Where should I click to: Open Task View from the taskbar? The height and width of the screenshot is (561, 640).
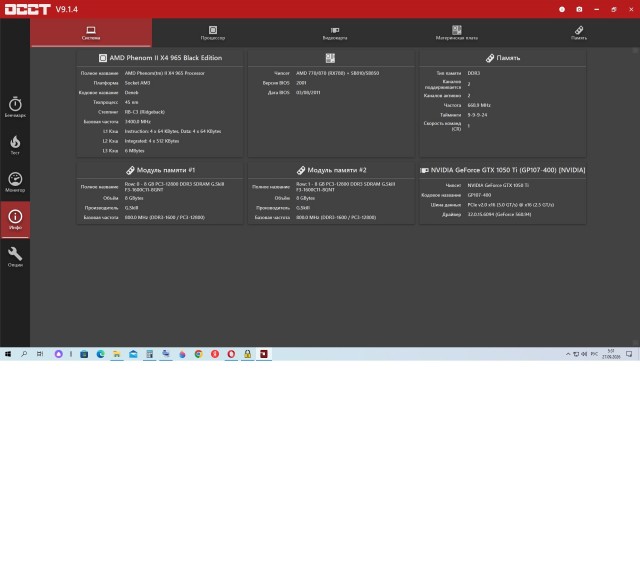[40, 354]
